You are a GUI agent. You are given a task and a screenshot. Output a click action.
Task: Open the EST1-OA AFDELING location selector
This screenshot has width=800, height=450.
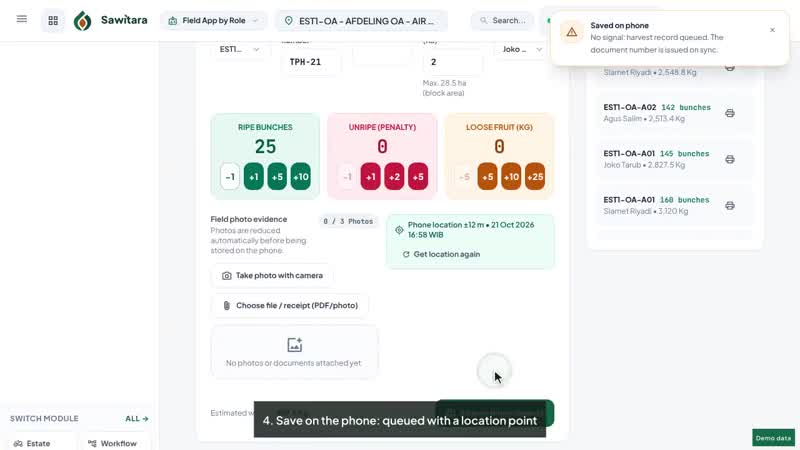pos(361,20)
